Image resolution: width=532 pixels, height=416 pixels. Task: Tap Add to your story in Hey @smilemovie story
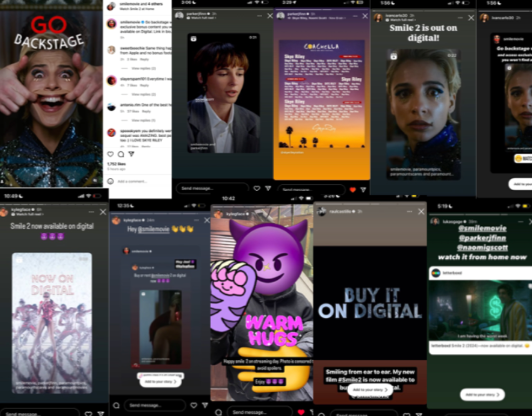click(x=161, y=381)
